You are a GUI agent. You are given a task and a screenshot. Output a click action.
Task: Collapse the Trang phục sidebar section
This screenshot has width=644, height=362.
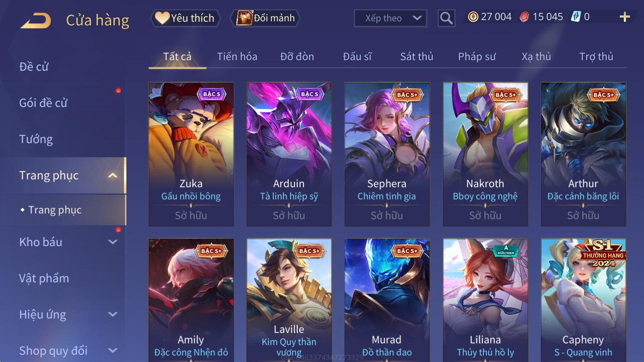(113, 175)
